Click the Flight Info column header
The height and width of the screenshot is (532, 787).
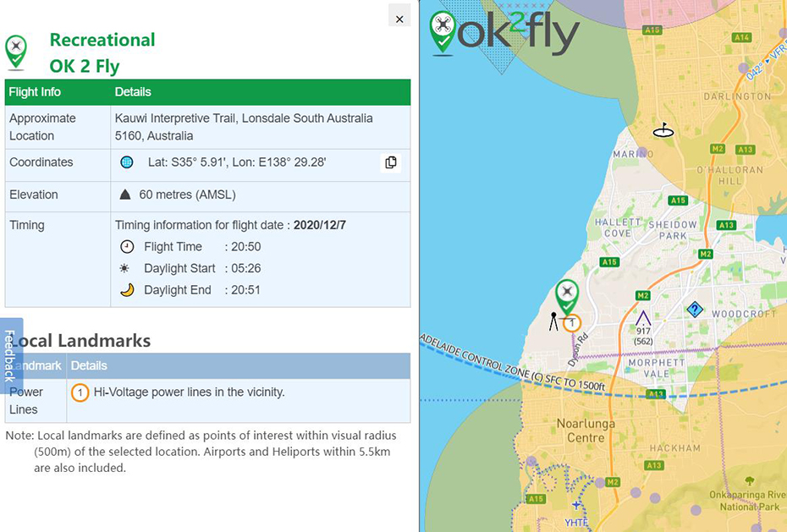click(35, 91)
